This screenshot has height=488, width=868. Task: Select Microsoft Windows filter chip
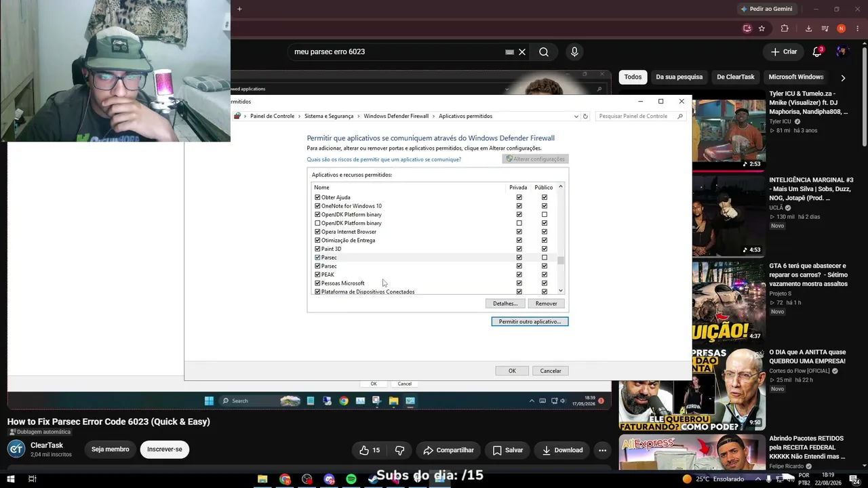[x=796, y=77]
